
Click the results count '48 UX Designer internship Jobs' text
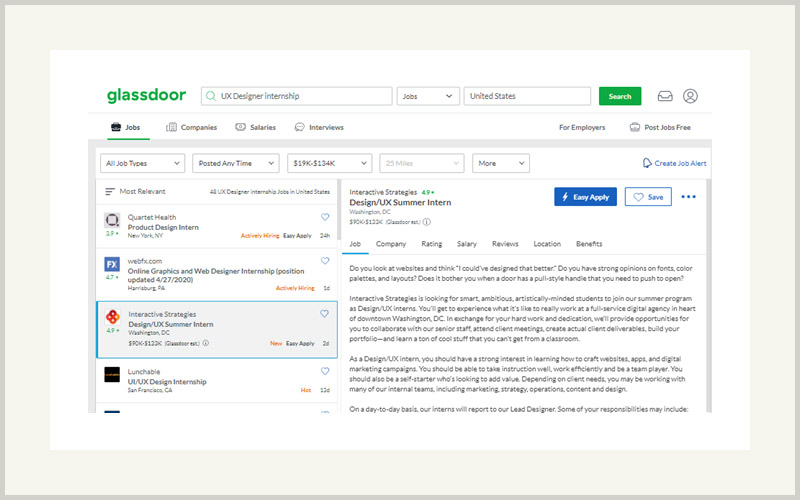(x=269, y=192)
